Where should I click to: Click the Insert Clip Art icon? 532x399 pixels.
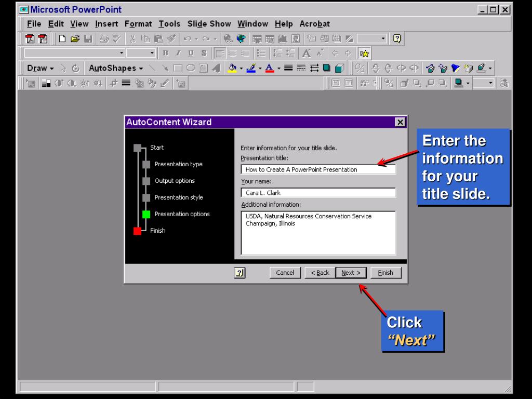coord(296,38)
